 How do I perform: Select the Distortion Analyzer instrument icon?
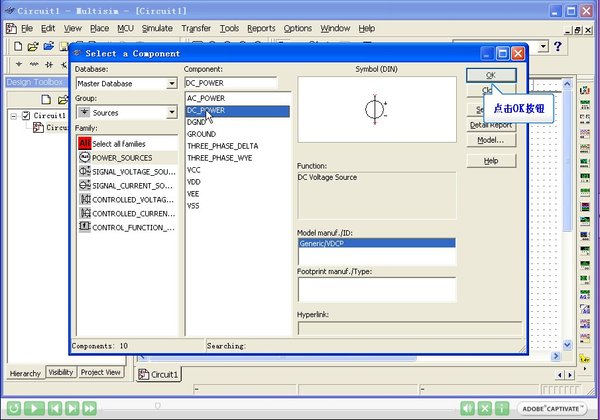tap(585, 250)
